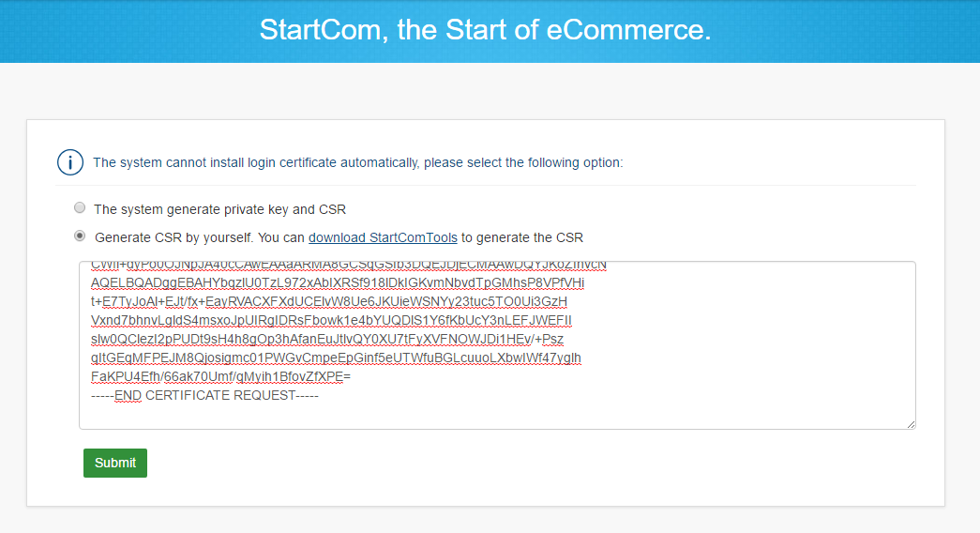Open the 'download StartComTools' link

[383, 237]
